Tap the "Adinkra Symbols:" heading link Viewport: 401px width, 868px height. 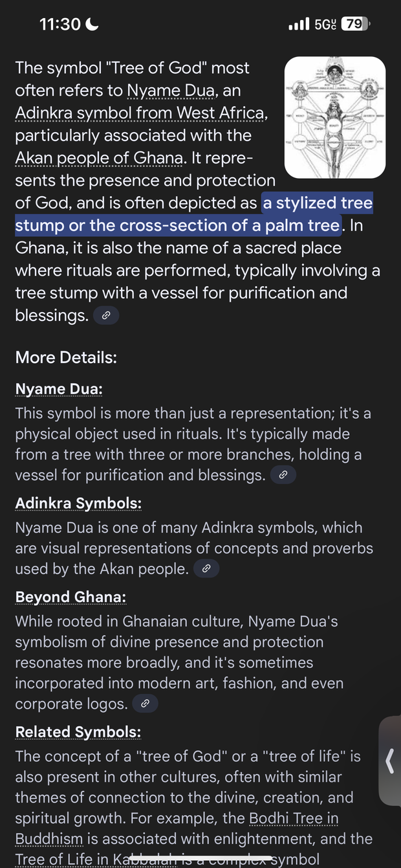click(78, 503)
